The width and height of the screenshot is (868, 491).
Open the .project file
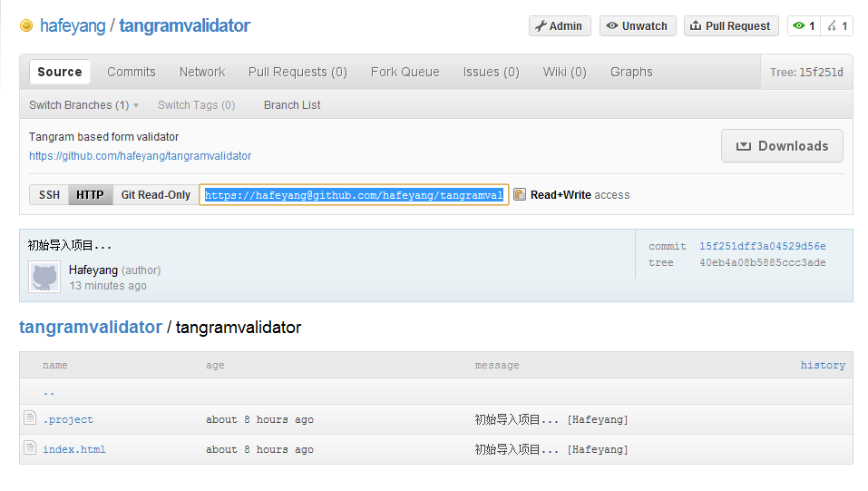click(68, 419)
